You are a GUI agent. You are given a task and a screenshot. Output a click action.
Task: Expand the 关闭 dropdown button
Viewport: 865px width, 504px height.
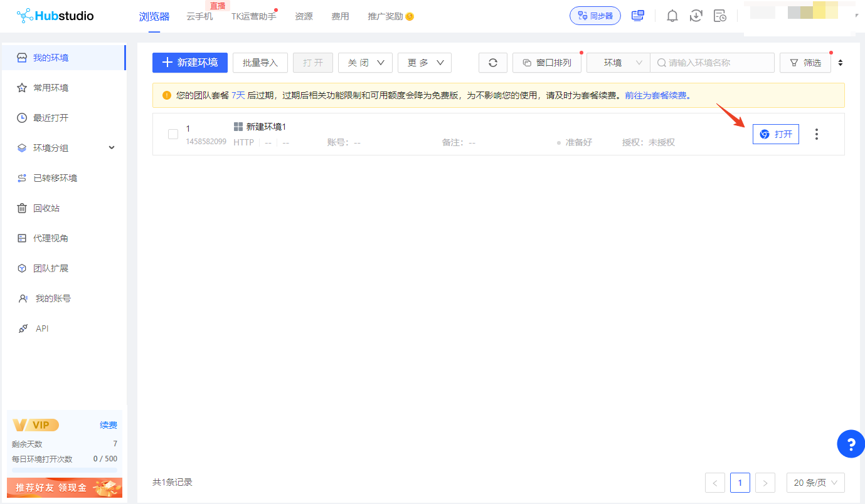[365, 63]
